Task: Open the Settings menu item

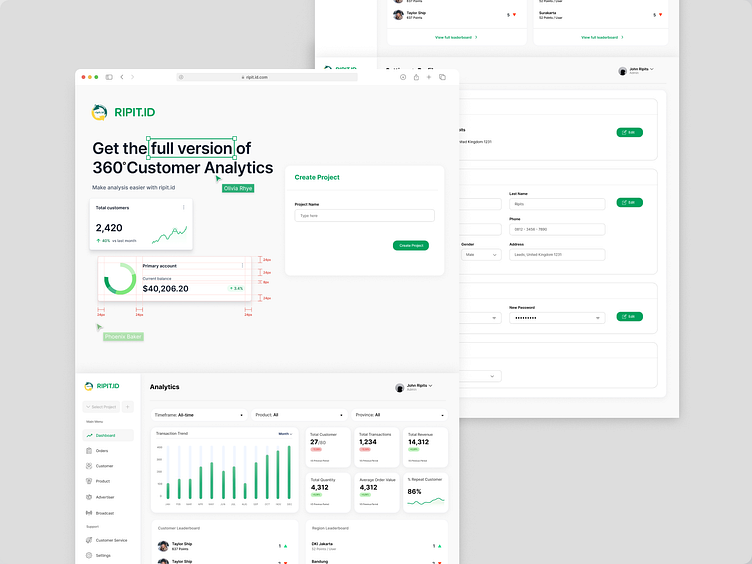Action: point(103,555)
